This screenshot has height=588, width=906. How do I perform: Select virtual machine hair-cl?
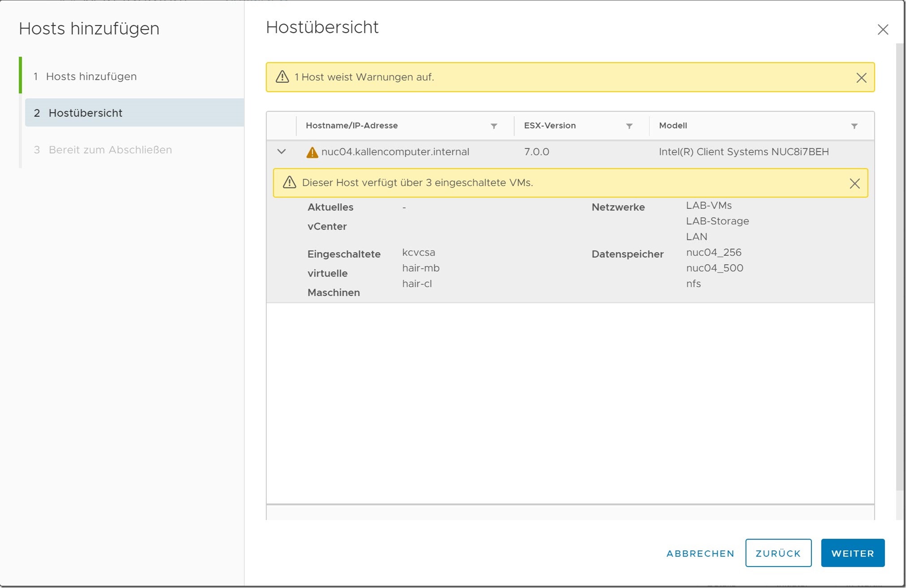click(417, 284)
